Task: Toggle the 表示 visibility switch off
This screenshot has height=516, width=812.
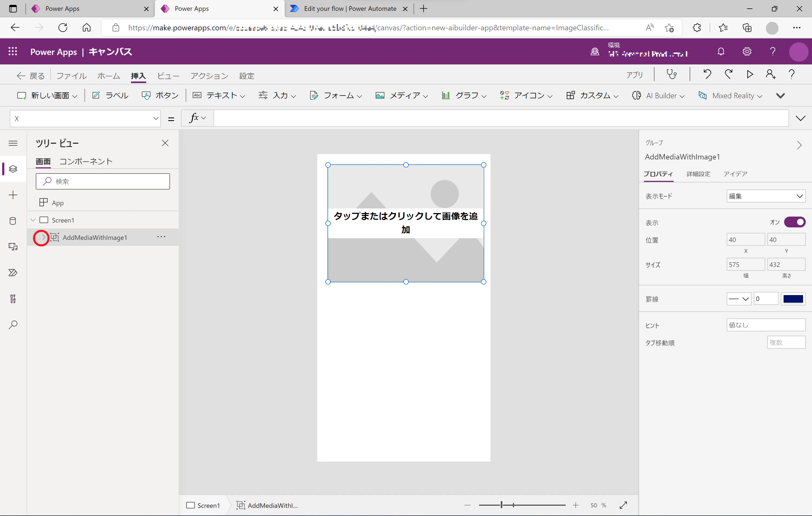Action: (794, 222)
